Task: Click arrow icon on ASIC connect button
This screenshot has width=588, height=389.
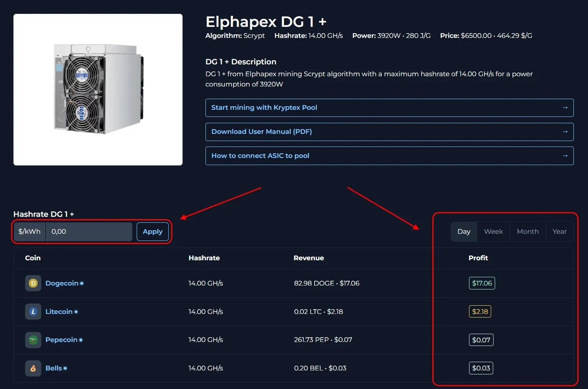Action: pos(565,156)
